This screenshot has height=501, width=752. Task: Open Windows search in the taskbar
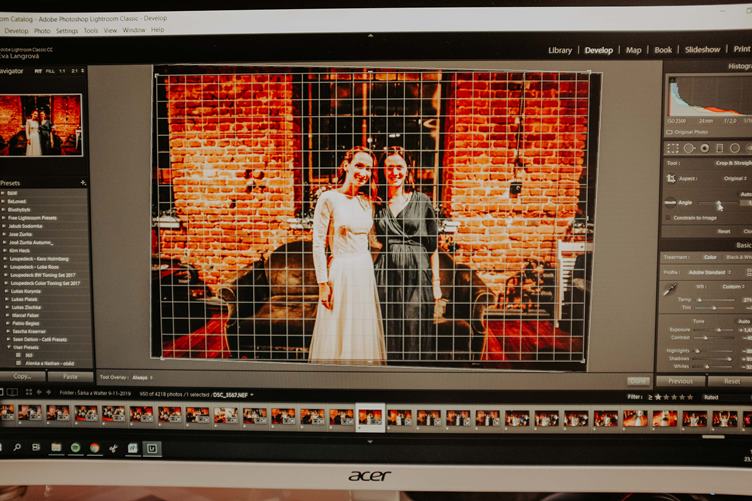click(17, 447)
